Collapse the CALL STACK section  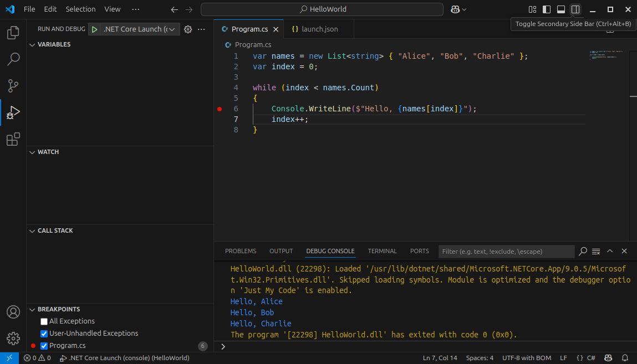(x=33, y=231)
